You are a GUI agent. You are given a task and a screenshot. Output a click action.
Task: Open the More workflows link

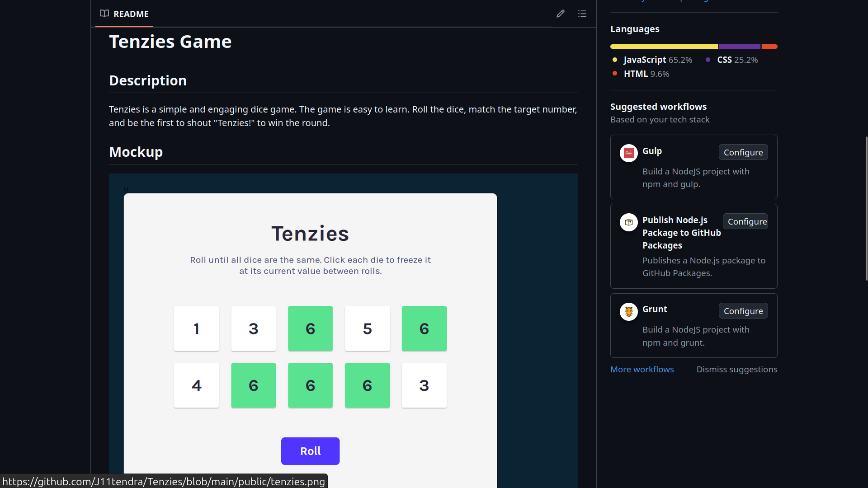pyautogui.click(x=642, y=369)
